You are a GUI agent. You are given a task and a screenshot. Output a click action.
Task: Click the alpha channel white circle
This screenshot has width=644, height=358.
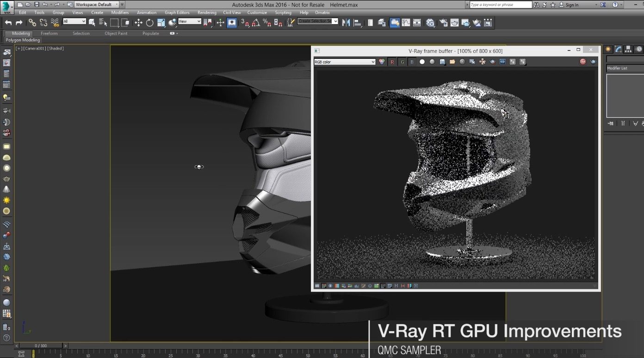click(x=422, y=62)
